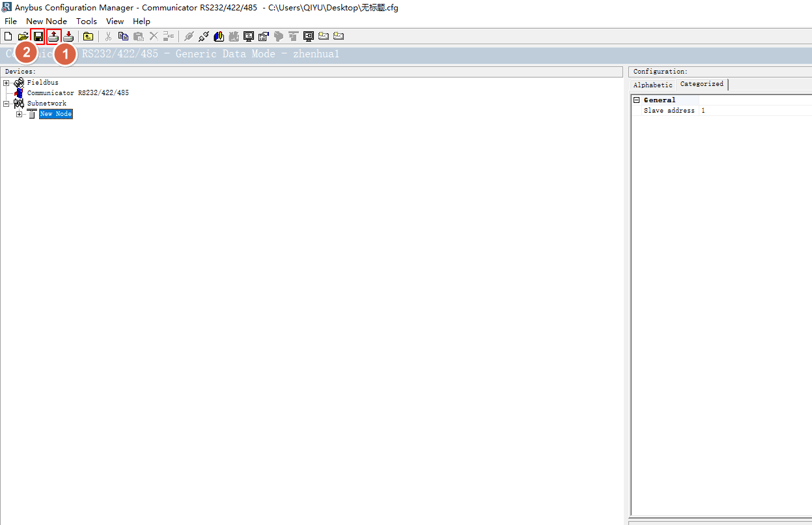Switch to the Alphabetic tab
Screen dimensions: 812x525
point(653,85)
